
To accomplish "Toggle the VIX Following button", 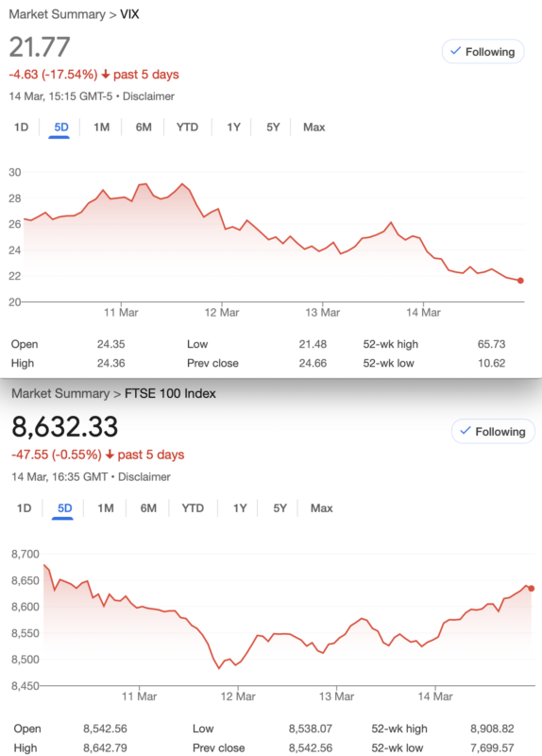I will [483, 52].
